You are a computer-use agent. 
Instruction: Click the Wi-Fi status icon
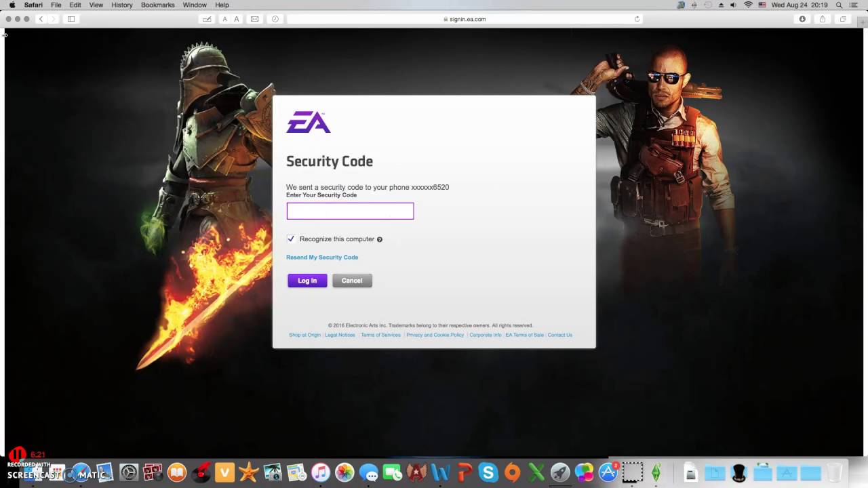[748, 5]
